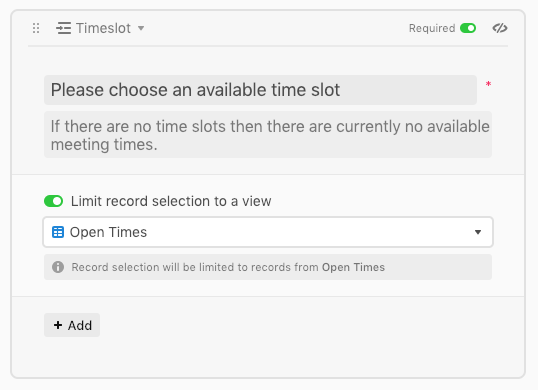The image size is (538, 390).
Task: Click the caret arrow of the Open Times selector
Action: click(x=478, y=232)
